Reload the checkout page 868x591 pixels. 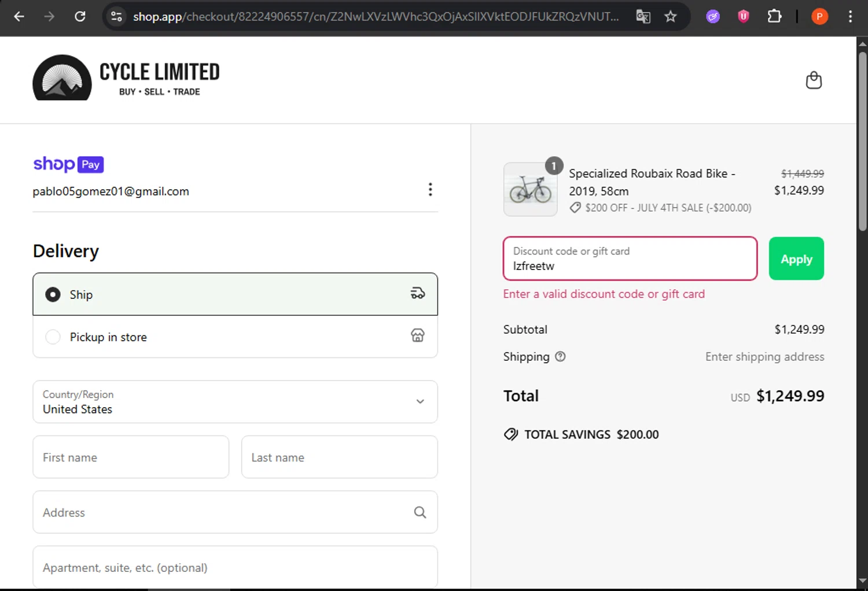(80, 17)
